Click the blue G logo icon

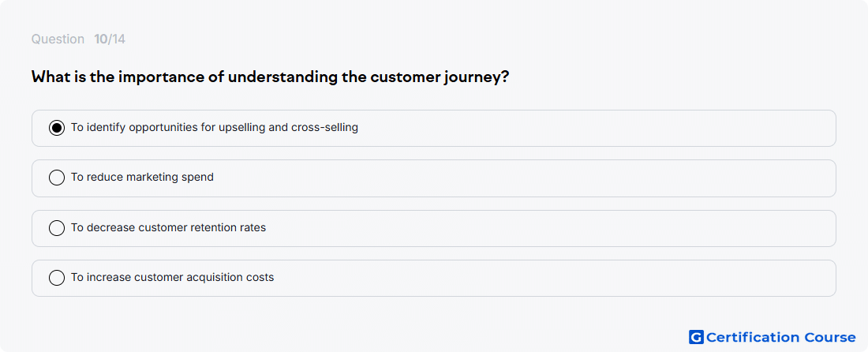(x=696, y=337)
